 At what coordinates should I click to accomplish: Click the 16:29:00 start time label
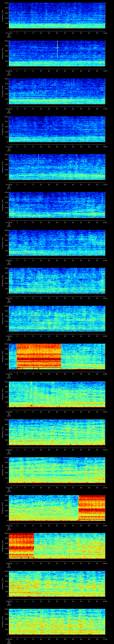pos(9,601)
